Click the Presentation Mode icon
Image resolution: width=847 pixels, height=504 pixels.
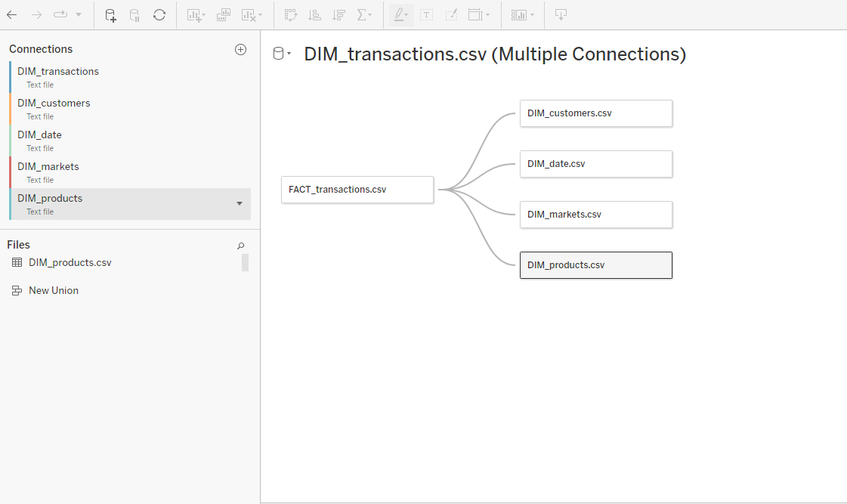point(561,14)
